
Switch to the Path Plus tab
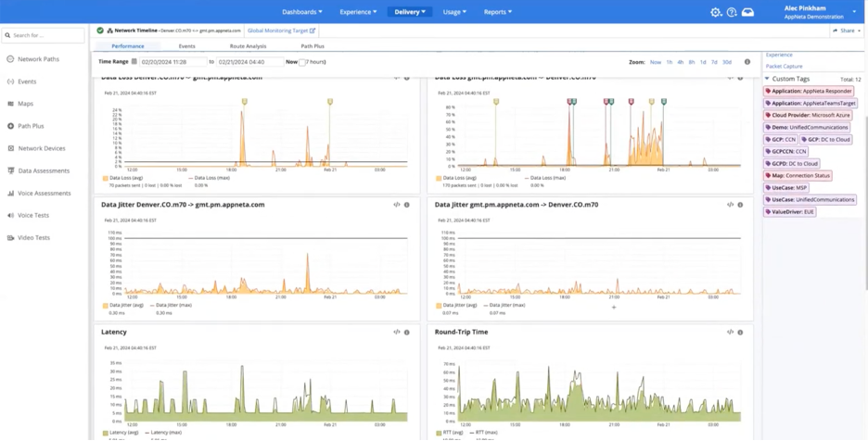[313, 46]
